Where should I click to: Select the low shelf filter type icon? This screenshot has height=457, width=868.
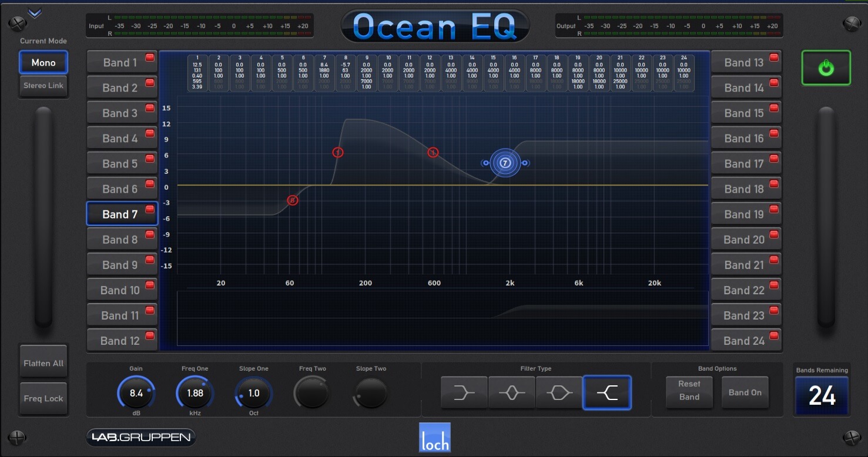(464, 392)
